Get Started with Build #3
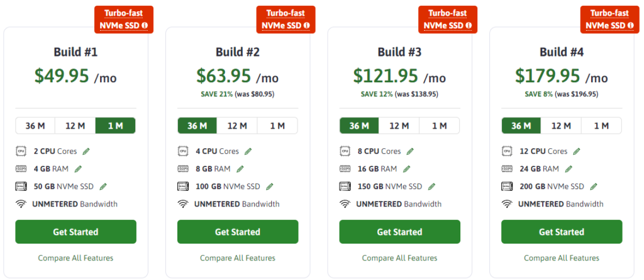The height and width of the screenshot is (280, 644). pyautogui.click(x=399, y=232)
